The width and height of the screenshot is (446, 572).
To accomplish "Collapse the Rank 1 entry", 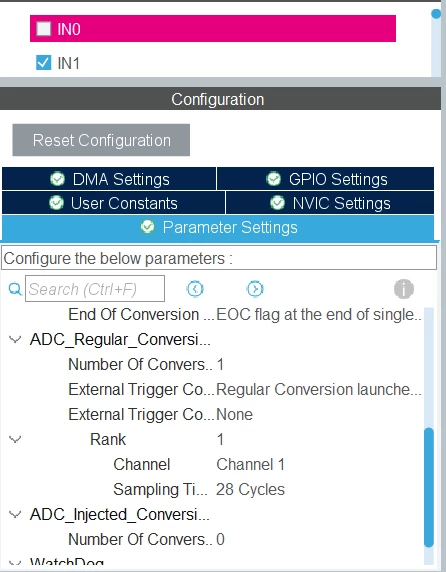I will click(x=15, y=439).
